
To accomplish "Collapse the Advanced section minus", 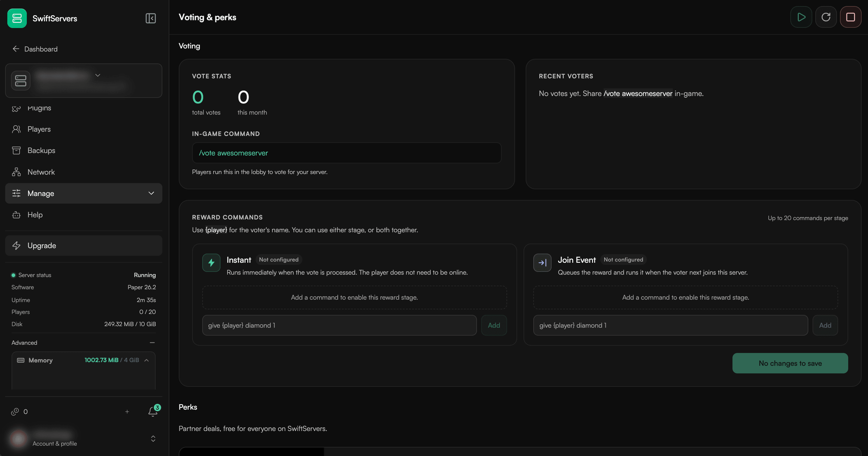I will click(x=152, y=343).
